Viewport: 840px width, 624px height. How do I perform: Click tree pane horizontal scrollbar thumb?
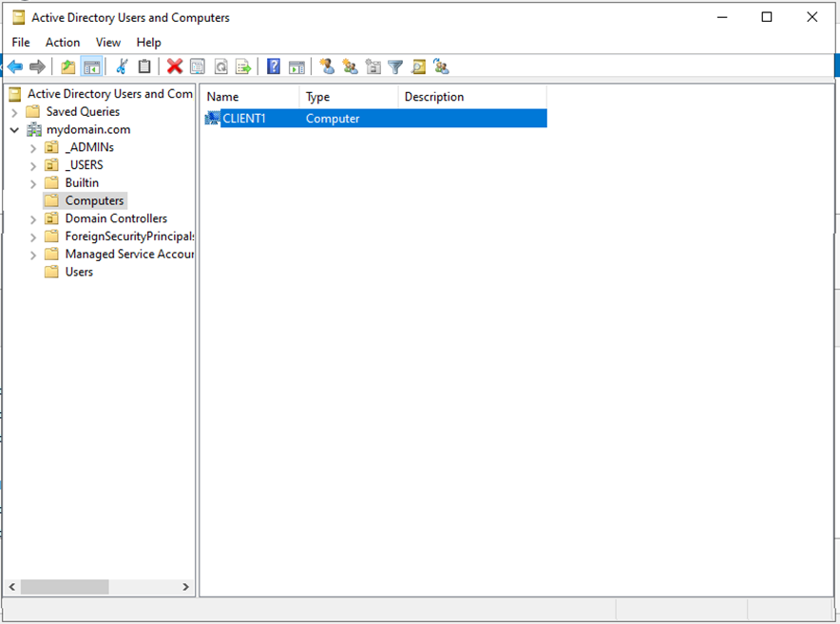click(x=65, y=587)
